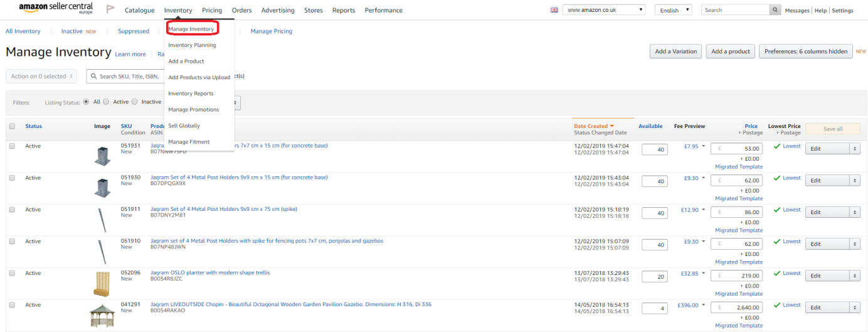Screen dimensions: 868x332
Task: Choose Add Products via Upload menu item
Action: point(199,77)
